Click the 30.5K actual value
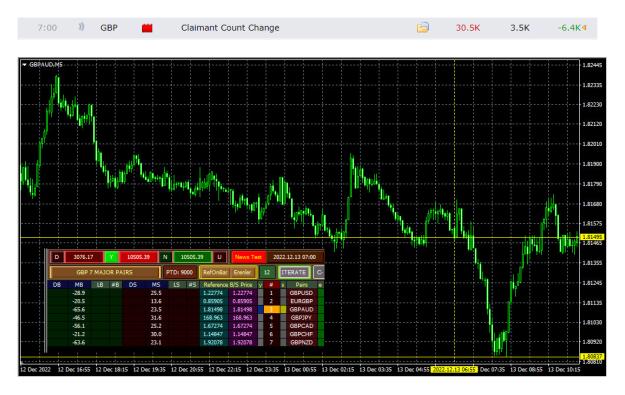 coord(468,28)
